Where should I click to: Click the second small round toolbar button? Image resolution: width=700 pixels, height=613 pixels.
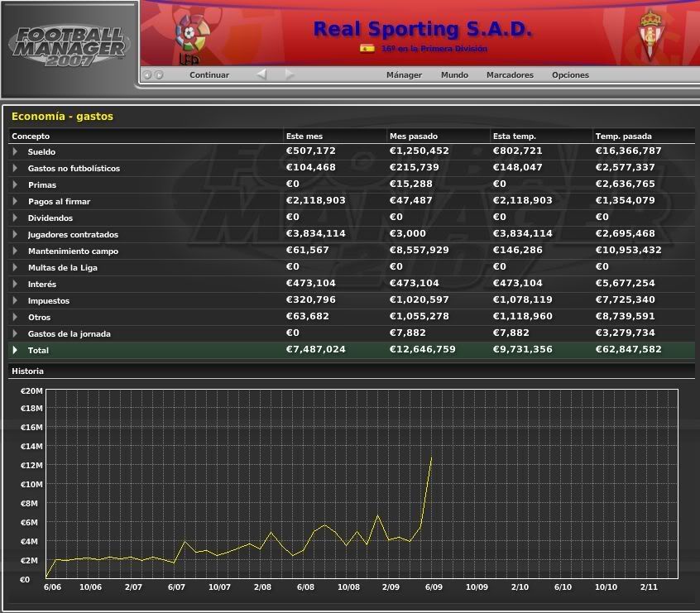pyautogui.click(x=159, y=75)
